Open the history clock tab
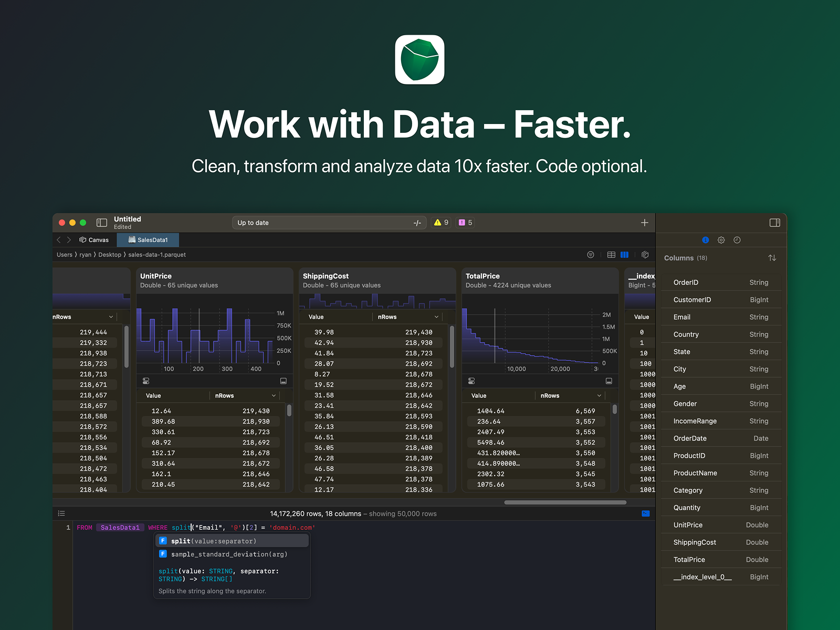The image size is (840, 630). [737, 240]
